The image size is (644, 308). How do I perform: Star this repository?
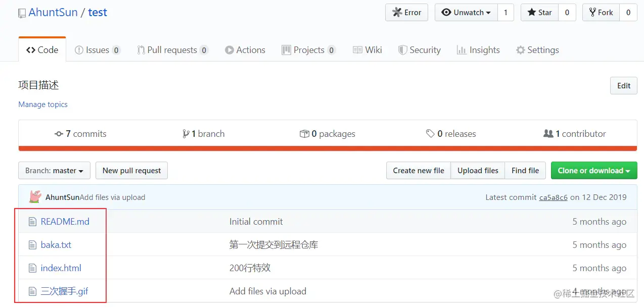pos(539,13)
